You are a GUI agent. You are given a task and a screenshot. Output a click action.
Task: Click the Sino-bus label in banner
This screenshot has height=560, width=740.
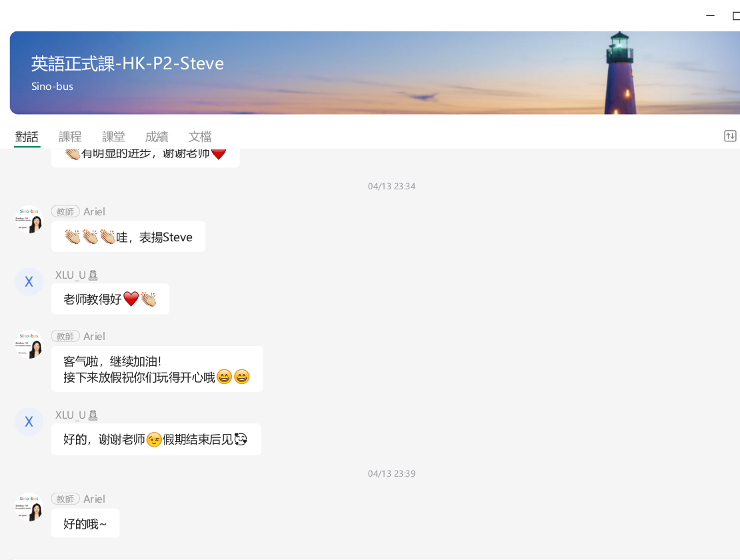click(52, 87)
